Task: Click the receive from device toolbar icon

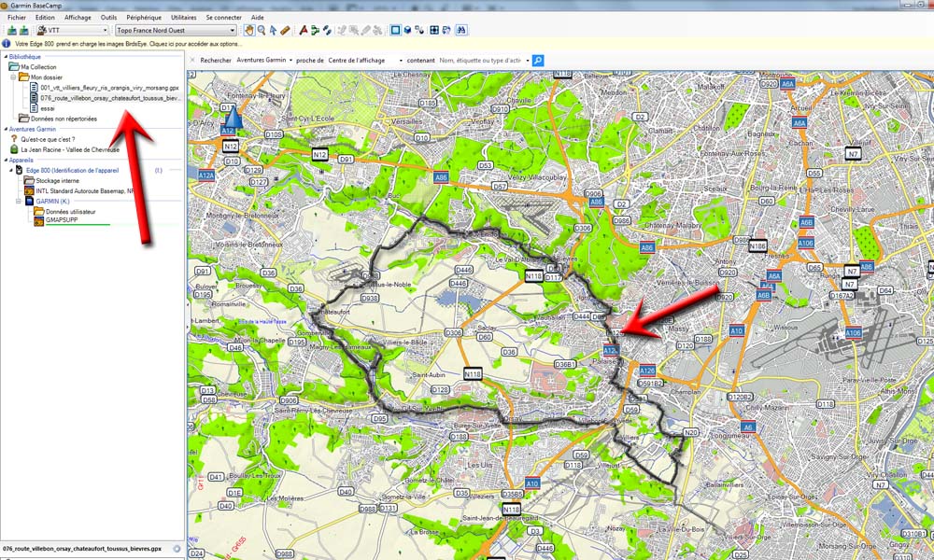Action: coord(24,31)
